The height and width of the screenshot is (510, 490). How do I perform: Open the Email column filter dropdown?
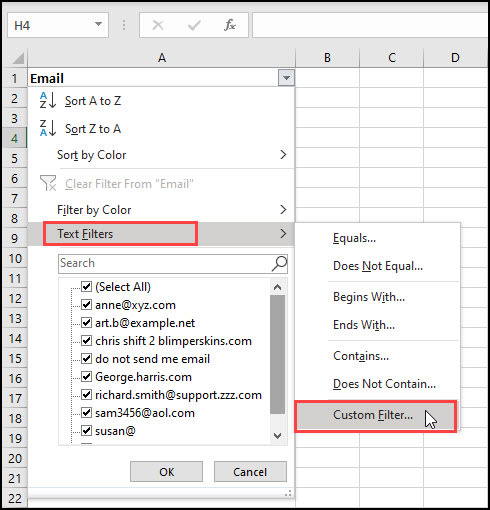pos(286,78)
